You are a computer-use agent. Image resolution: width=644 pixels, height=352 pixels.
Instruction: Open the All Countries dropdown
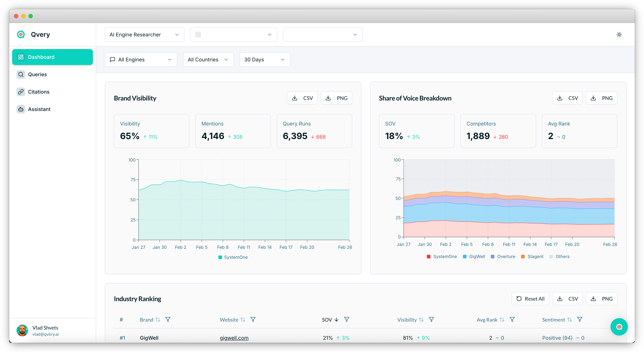click(x=208, y=60)
